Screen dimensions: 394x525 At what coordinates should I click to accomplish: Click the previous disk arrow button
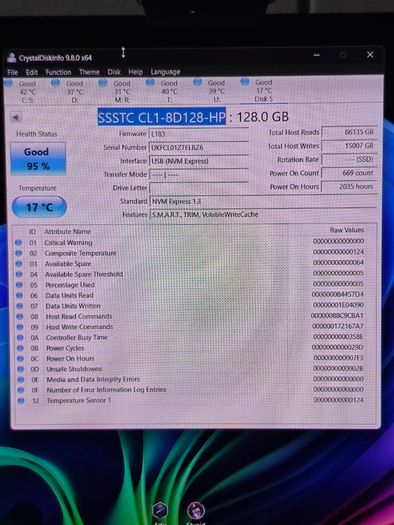[15, 118]
